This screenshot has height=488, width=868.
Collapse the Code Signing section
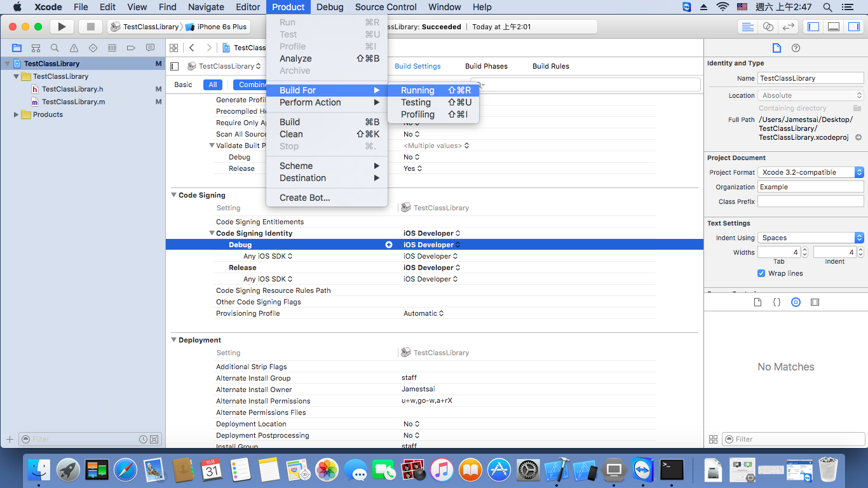coord(173,195)
